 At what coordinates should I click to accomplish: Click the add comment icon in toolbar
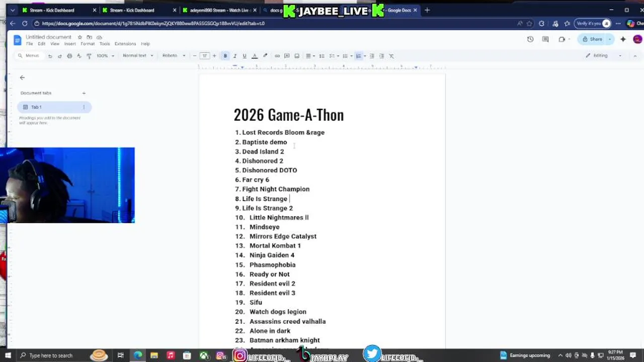pos(287,56)
